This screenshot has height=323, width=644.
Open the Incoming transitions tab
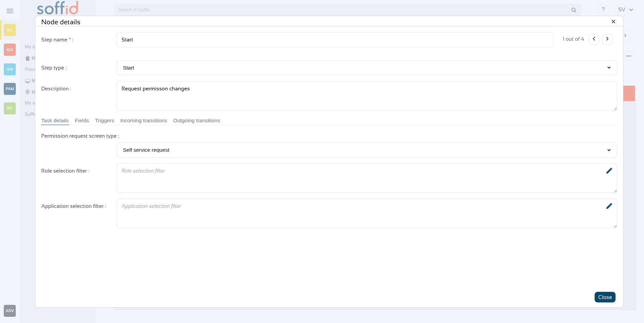[143, 121]
